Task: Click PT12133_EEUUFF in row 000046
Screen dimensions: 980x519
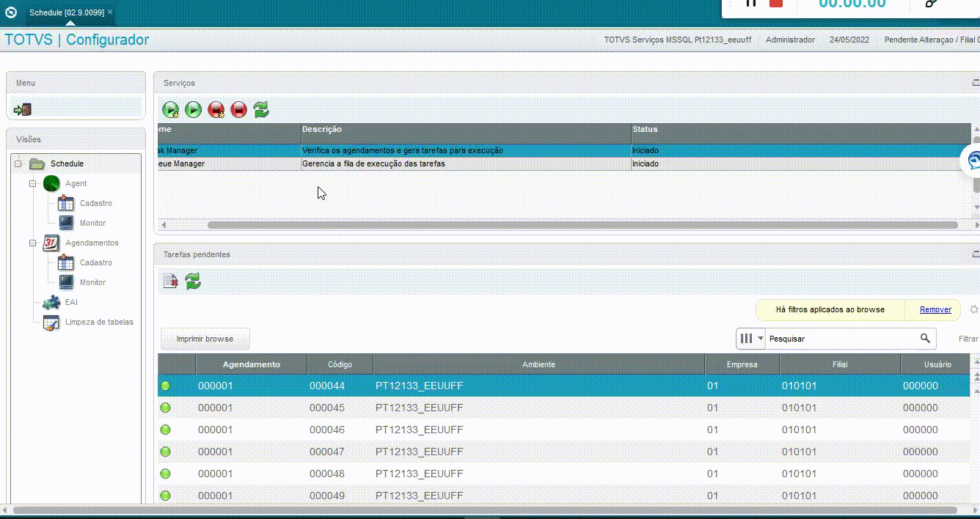Action: [x=420, y=430]
